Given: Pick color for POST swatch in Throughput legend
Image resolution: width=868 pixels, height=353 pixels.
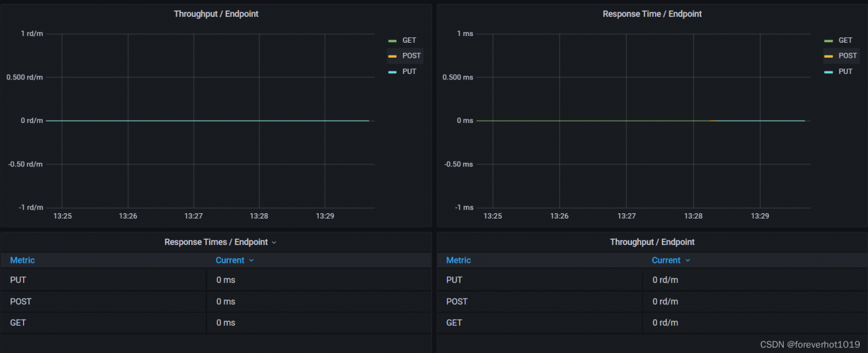Looking at the screenshot, I should point(392,56).
